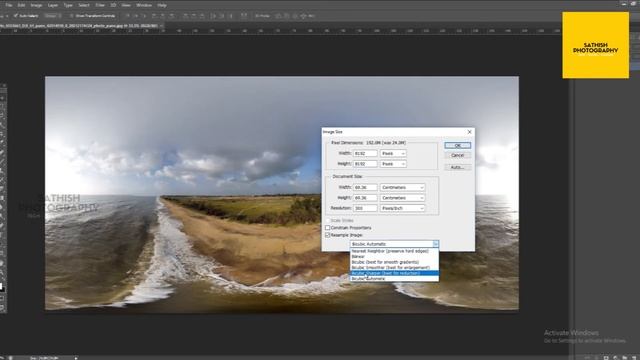Image resolution: width=640 pixels, height=360 pixels.
Task: Toggle the Auto-Select checkbox in options bar
Action: [16, 16]
